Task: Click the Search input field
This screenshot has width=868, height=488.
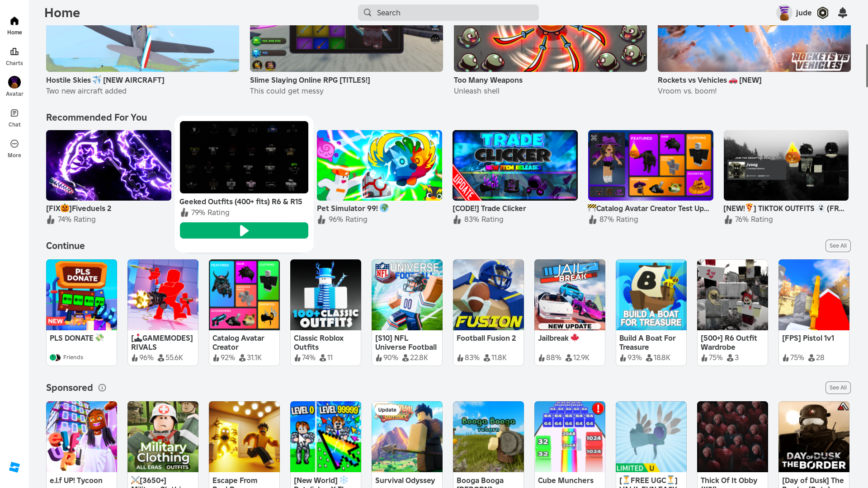Action: point(448,13)
